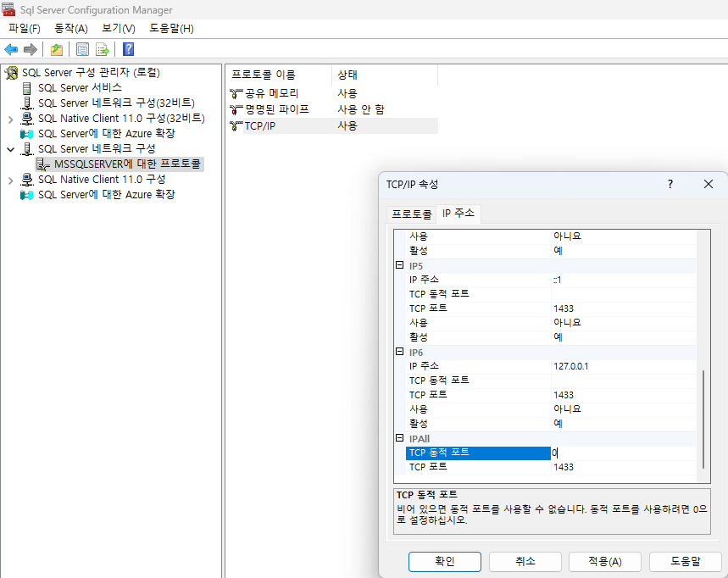This screenshot has height=578, width=728.
Task: Open the 도움말(H) menu
Action: coord(171,29)
